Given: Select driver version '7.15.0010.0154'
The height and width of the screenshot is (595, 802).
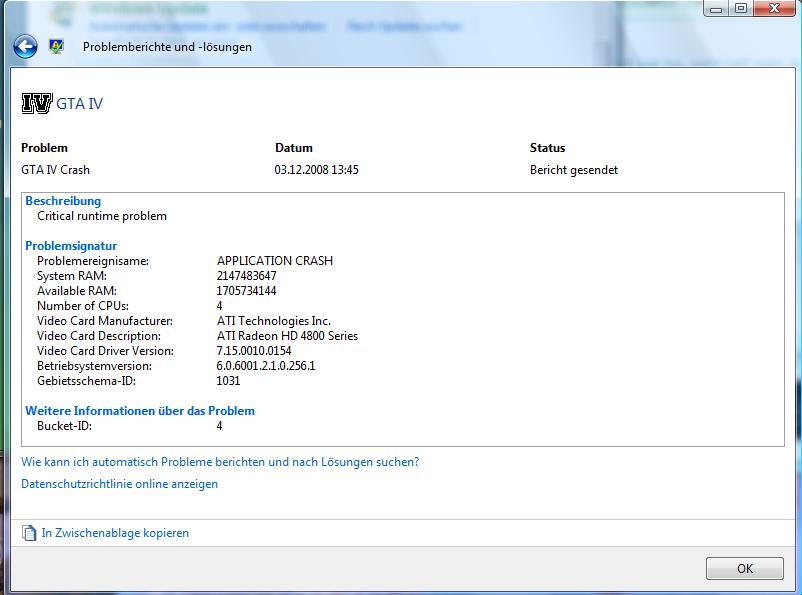Looking at the screenshot, I should coord(254,351).
